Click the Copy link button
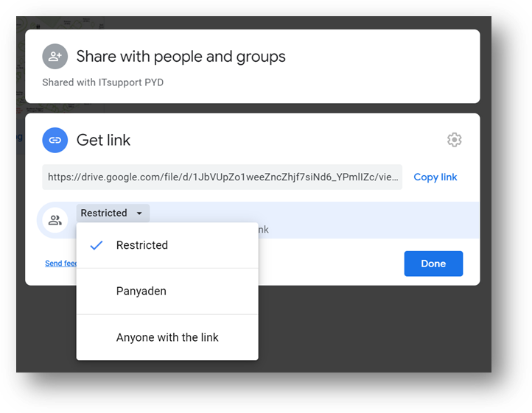 (x=435, y=177)
